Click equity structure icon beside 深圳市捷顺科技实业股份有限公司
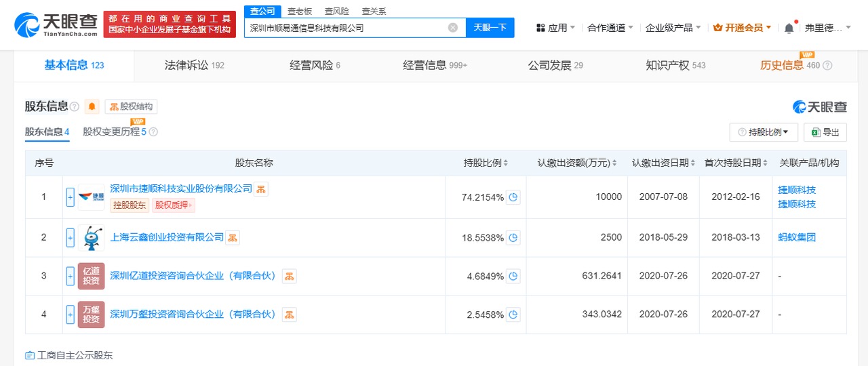Viewport: 868px width, 366px height. pyautogui.click(x=261, y=188)
